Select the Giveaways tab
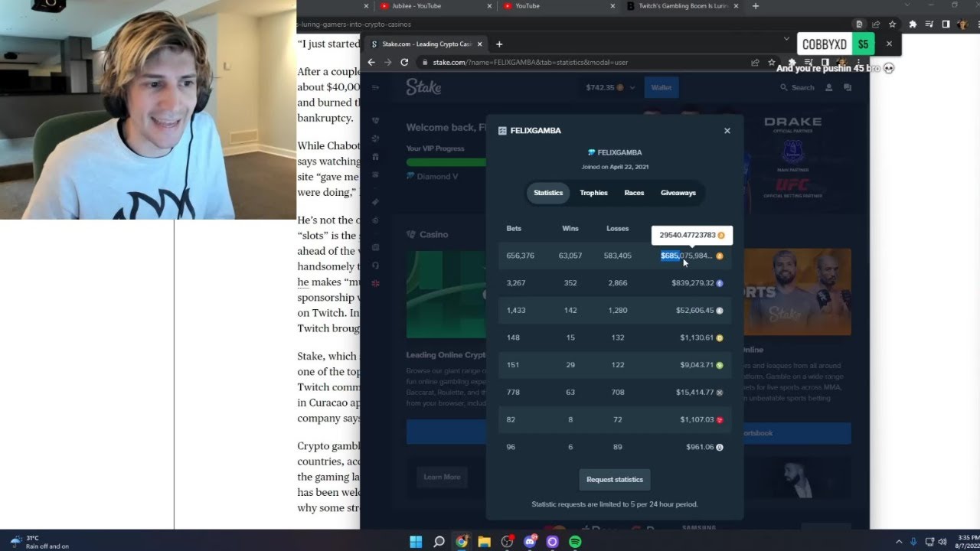The image size is (980, 551). 678,193
